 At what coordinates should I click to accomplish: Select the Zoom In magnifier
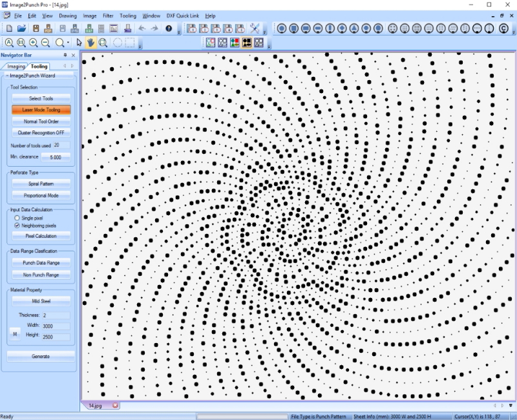point(34,43)
